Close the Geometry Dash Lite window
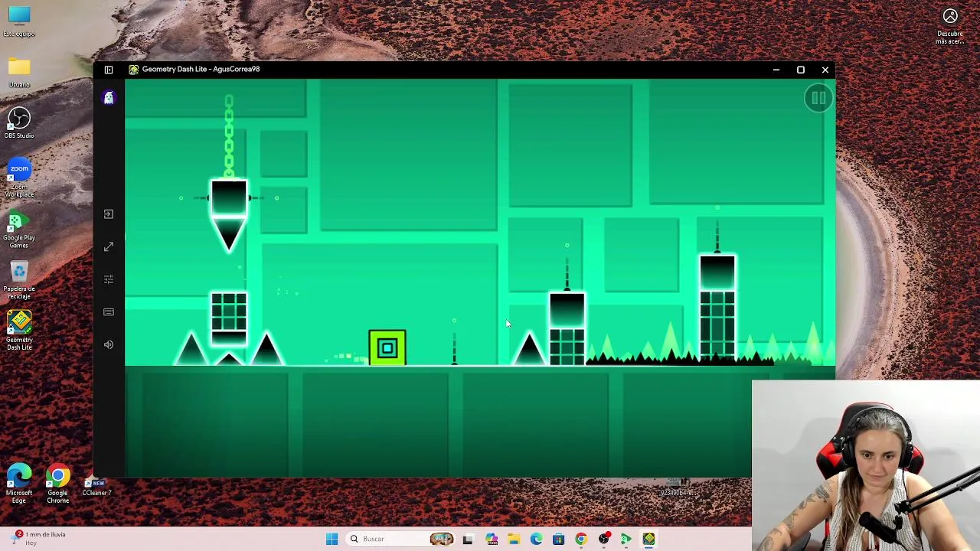This screenshot has height=551, width=980. click(825, 70)
